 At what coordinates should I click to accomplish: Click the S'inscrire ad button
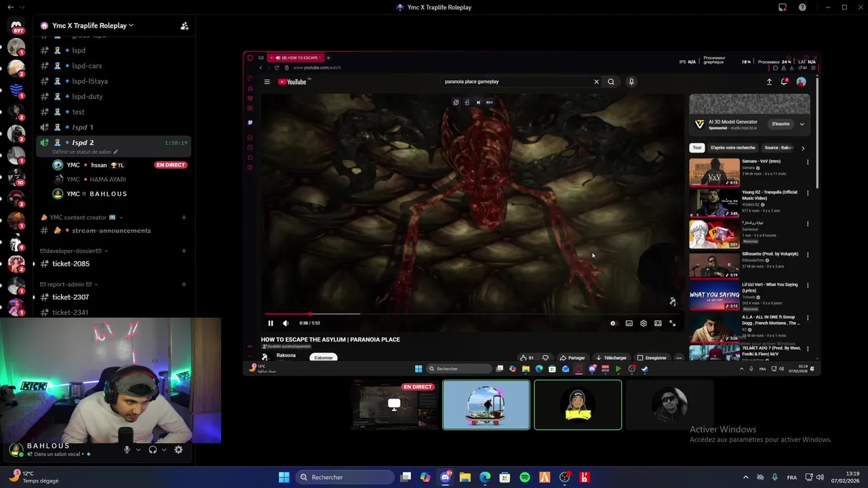[781, 124]
